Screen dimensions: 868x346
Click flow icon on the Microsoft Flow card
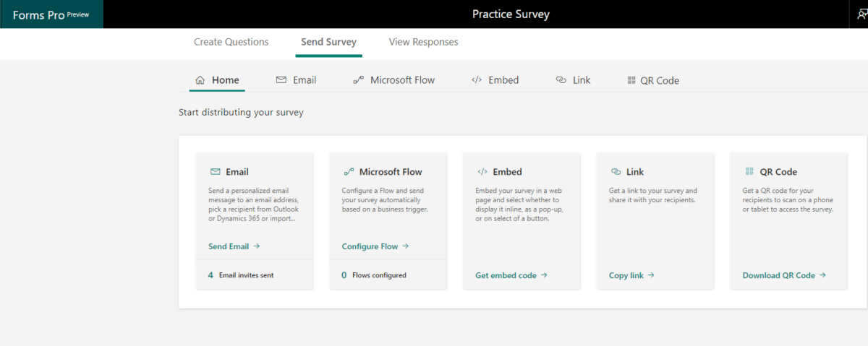(348, 172)
